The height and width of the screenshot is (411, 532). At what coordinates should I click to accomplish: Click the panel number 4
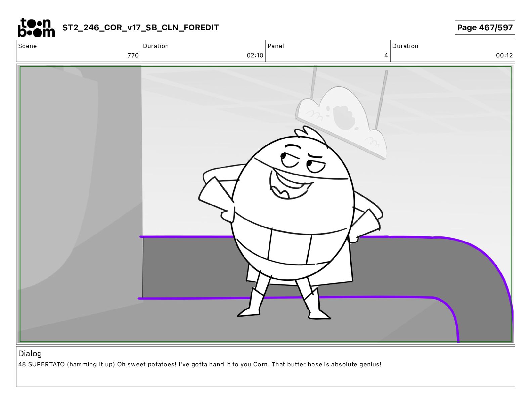click(386, 55)
